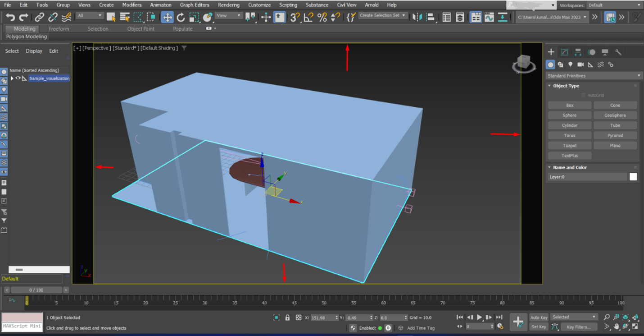Switch to the Freeform ribbon tab
Viewport: 644px width, 336px height.
(59, 28)
